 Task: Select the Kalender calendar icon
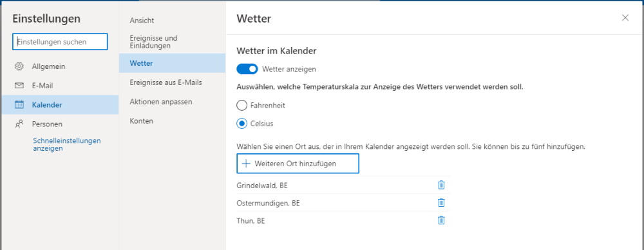click(x=19, y=105)
